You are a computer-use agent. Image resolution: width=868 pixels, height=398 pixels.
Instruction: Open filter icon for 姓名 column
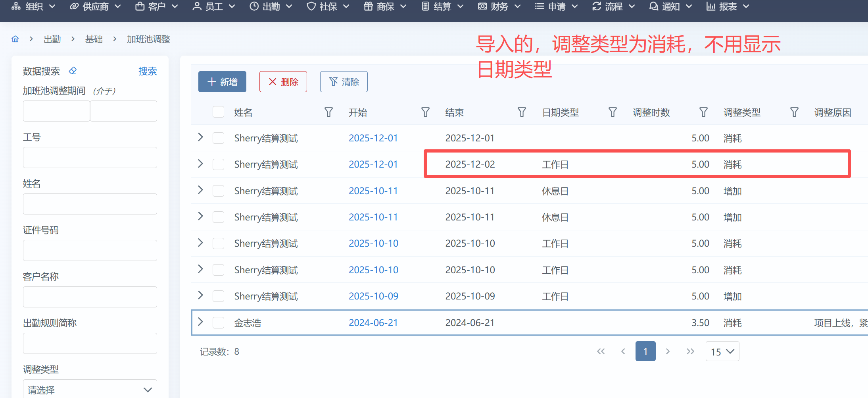pos(328,112)
